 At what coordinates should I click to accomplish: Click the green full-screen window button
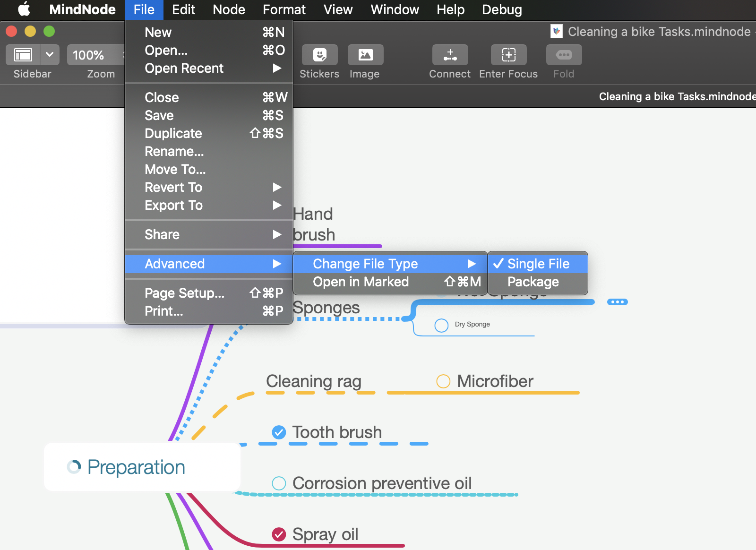point(49,31)
